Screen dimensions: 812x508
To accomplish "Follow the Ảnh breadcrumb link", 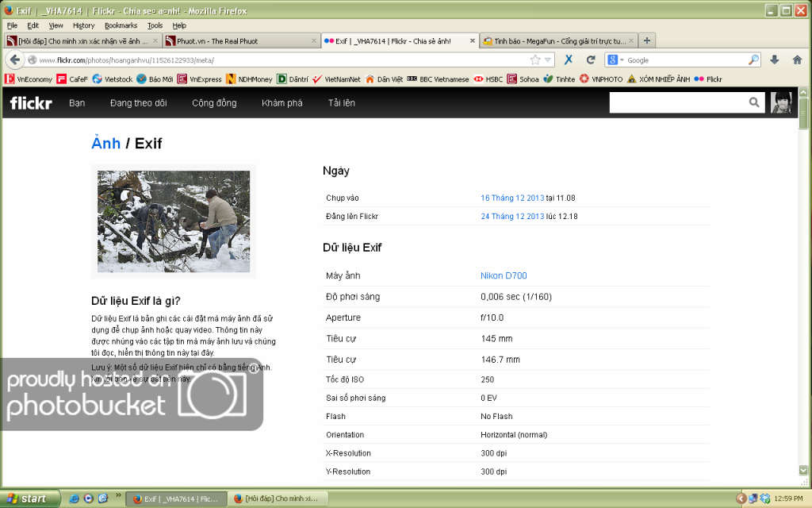I will click(x=105, y=143).
